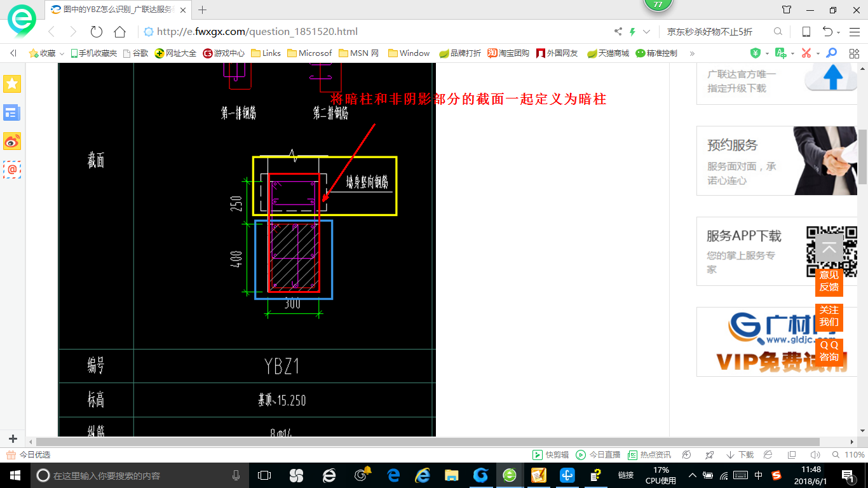This screenshot has width=868, height=488.
Task: Open the 收藏 favorites bookmark
Action: (43, 53)
